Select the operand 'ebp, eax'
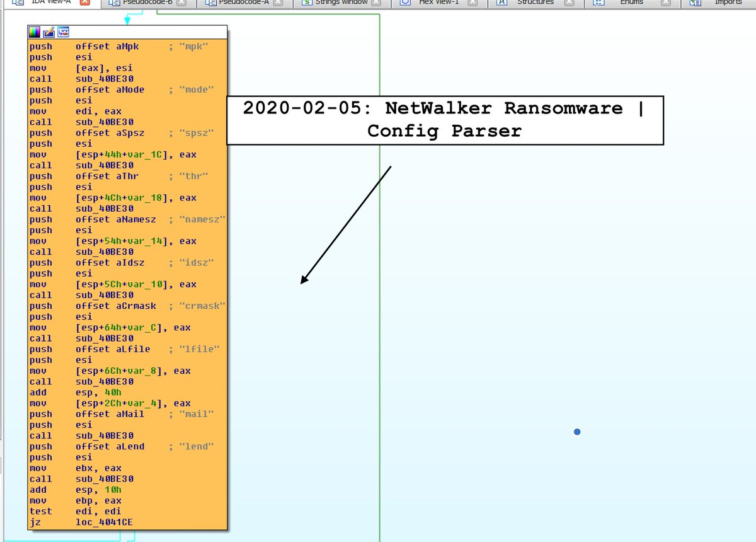 pyautogui.click(x=98, y=500)
